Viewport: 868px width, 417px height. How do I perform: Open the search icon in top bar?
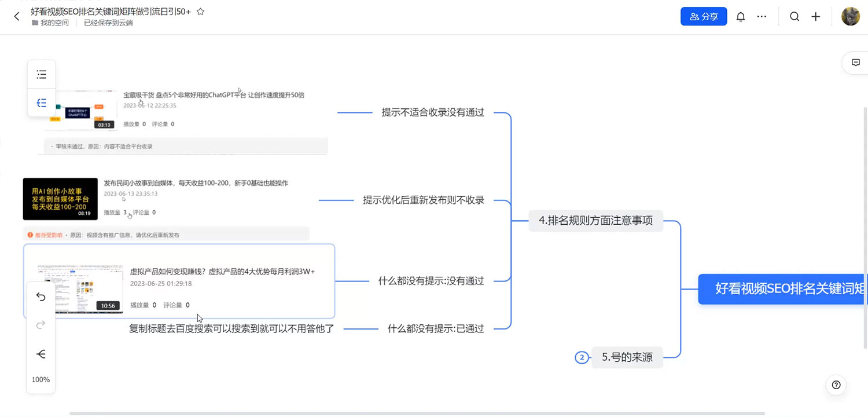click(x=795, y=16)
